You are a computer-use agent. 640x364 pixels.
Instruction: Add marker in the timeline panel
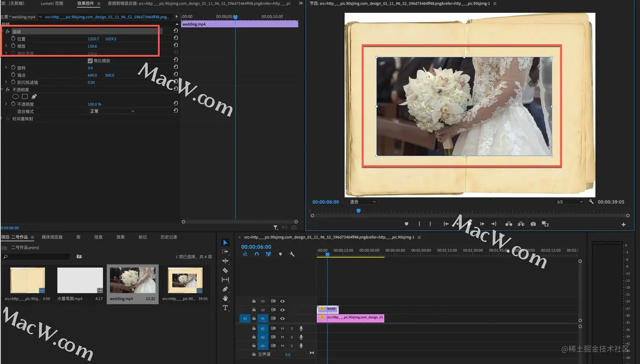point(280,254)
